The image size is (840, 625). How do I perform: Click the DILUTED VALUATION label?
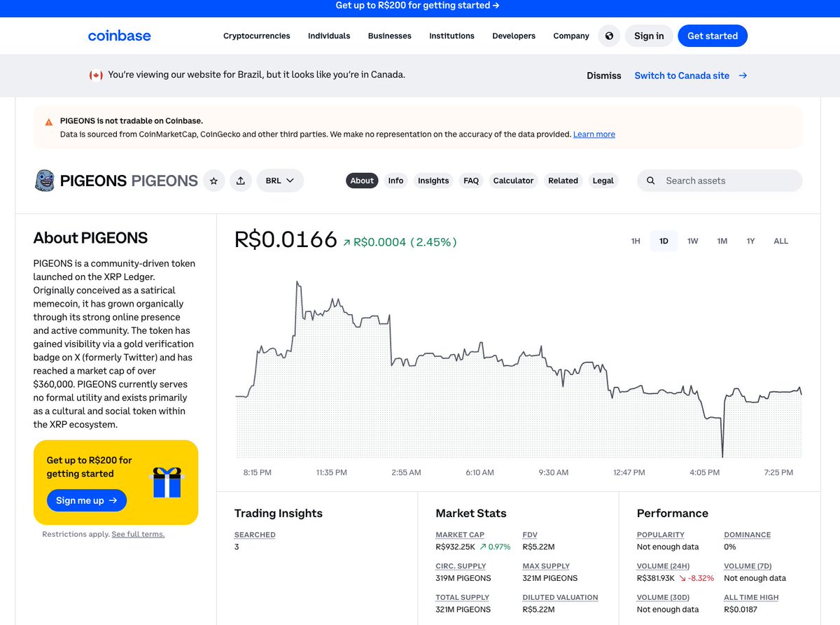pyautogui.click(x=560, y=598)
